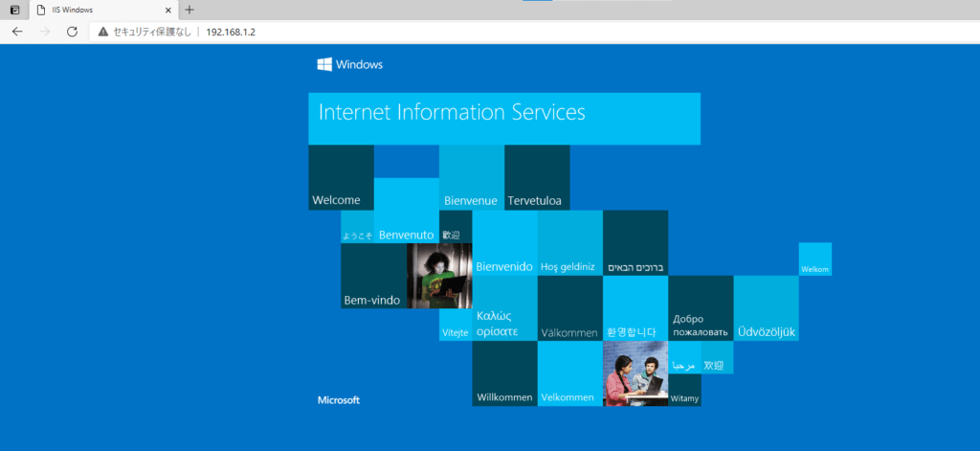This screenshot has height=451, width=980.
Task: Click the Tervetuloa tile
Action: [x=537, y=178]
